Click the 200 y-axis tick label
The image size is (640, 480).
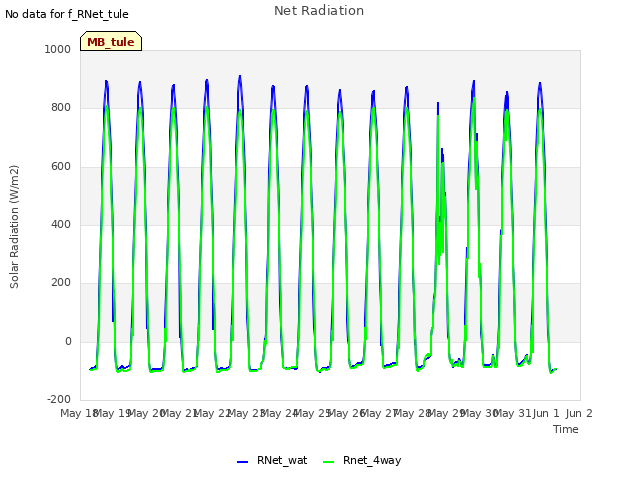[x=61, y=282]
